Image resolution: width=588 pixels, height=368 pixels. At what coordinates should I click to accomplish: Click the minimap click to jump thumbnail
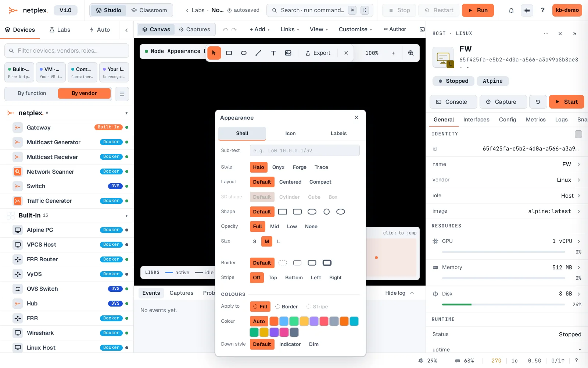coord(391,258)
